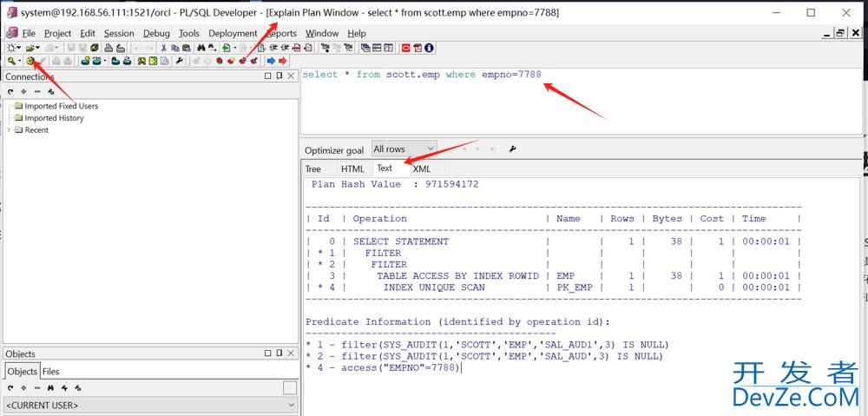
Task: Pin the Connections panel
Action: coord(279,76)
